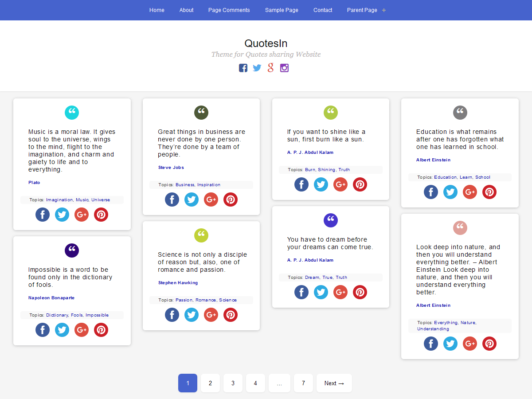This screenshot has height=399, width=532.
Task: Click the QuotesIn site title
Action: click(x=266, y=43)
